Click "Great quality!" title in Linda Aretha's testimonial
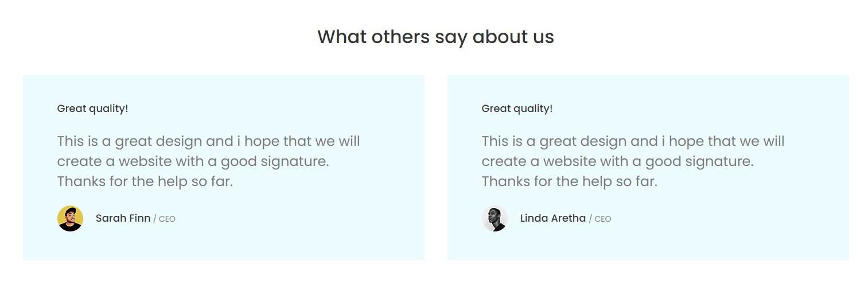868x286 pixels. 517,109
